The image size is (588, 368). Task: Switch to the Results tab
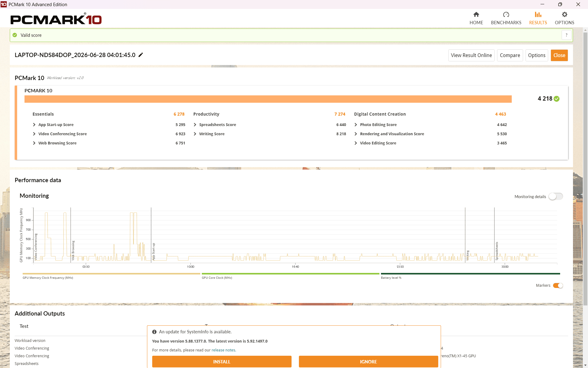pyautogui.click(x=538, y=18)
